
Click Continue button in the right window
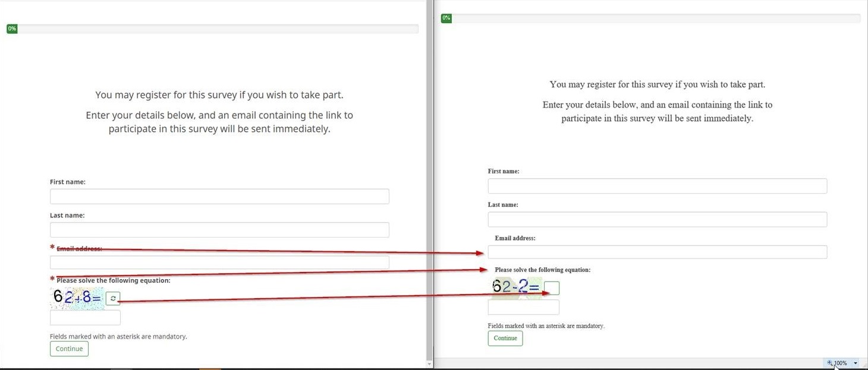coord(505,338)
